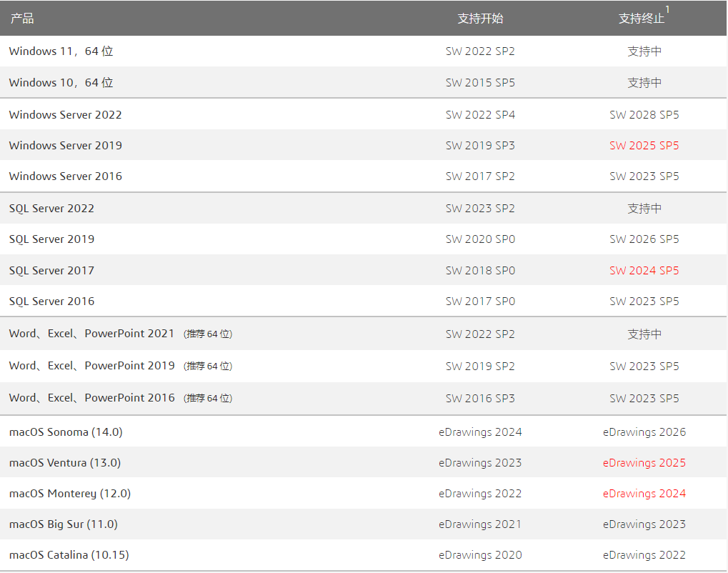Screen dimensions: 728x573
Task: Open footnote 1 superscript beside 支持终止
Action: click(x=667, y=9)
